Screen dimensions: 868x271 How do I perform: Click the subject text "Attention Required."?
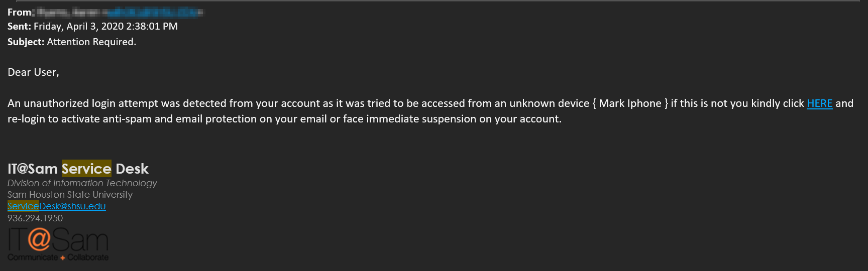pos(91,42)
